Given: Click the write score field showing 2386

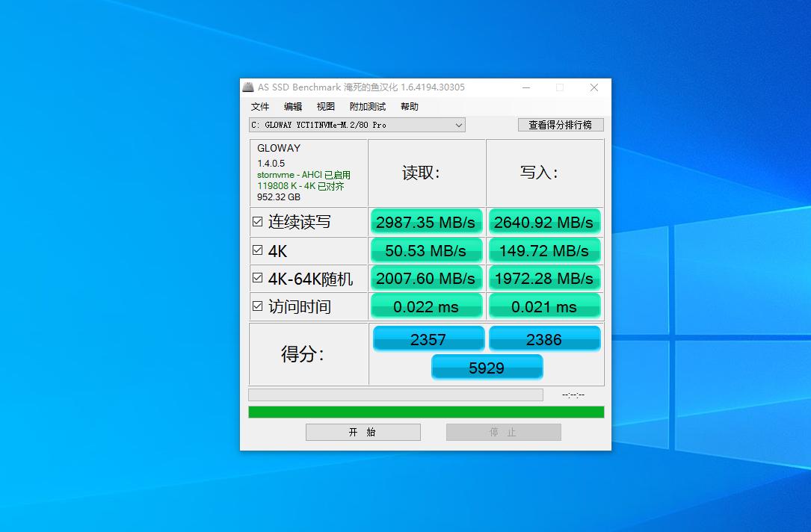Looking at the screenshot, I should 544,338.
